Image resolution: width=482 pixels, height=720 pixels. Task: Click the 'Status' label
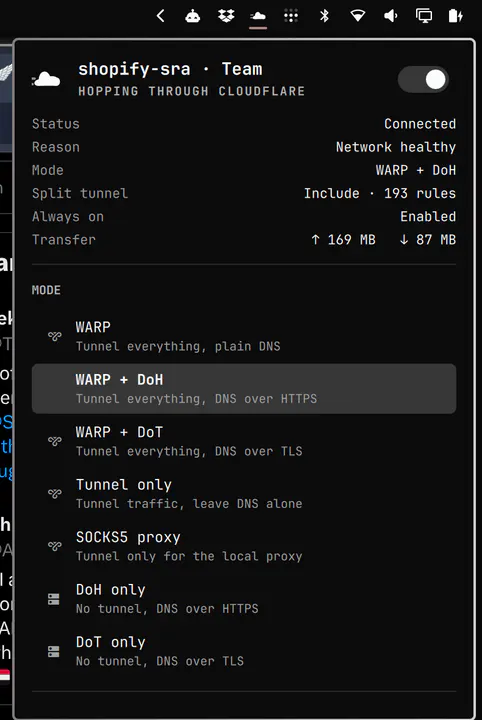[x=56, y=124]
